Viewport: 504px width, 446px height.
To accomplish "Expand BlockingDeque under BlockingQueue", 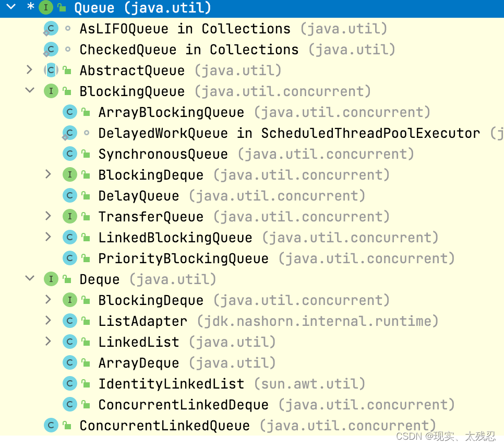I will click(48, 174).
